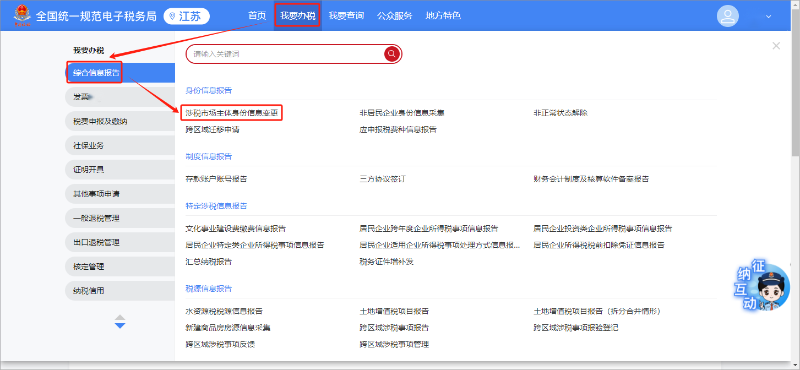The height and width of the screenshot is (370, 800).
Task: Select 出口退税管理 in the sidebar
Action: (120, 242)
